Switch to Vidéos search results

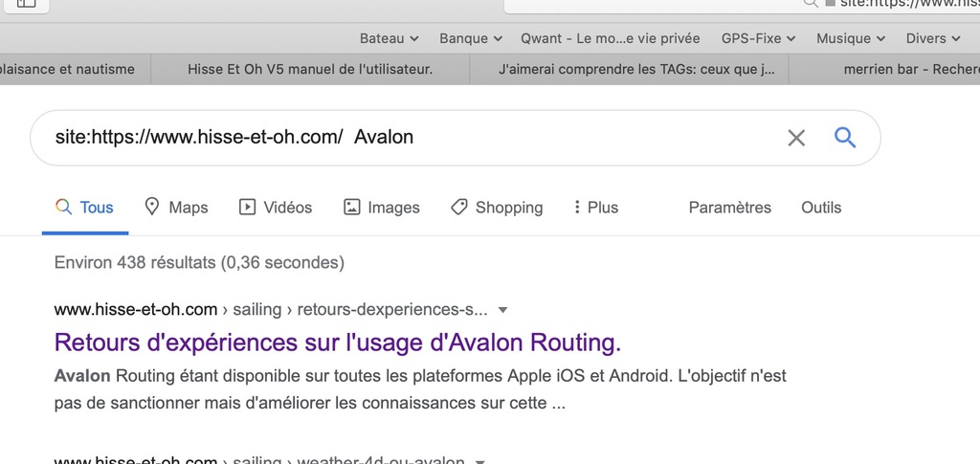point(276,208)
